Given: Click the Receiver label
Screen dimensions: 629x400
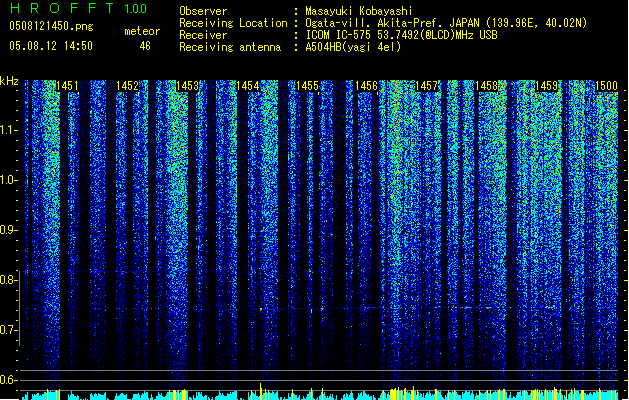Looking at the screenshot, I should [203, 35].
